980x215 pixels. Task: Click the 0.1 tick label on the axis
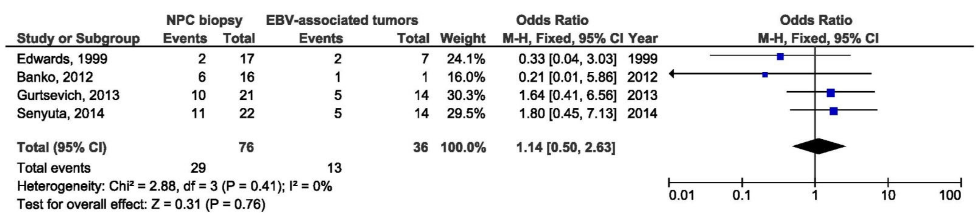pyautogui.click(x=742, y=196)
